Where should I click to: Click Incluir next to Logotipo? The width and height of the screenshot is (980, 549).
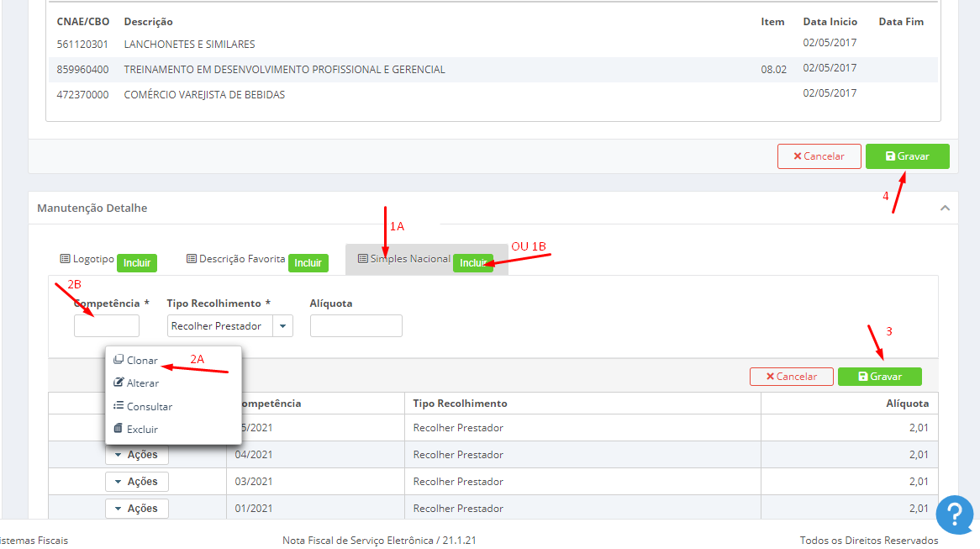point(137,263)
